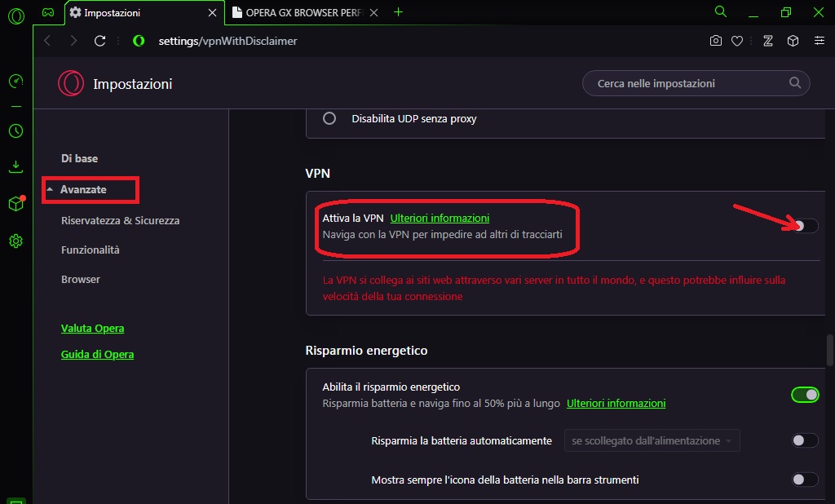Click the Opera site badge in address bar
Screen dimensions: 835x504
[x=139, y=41]
